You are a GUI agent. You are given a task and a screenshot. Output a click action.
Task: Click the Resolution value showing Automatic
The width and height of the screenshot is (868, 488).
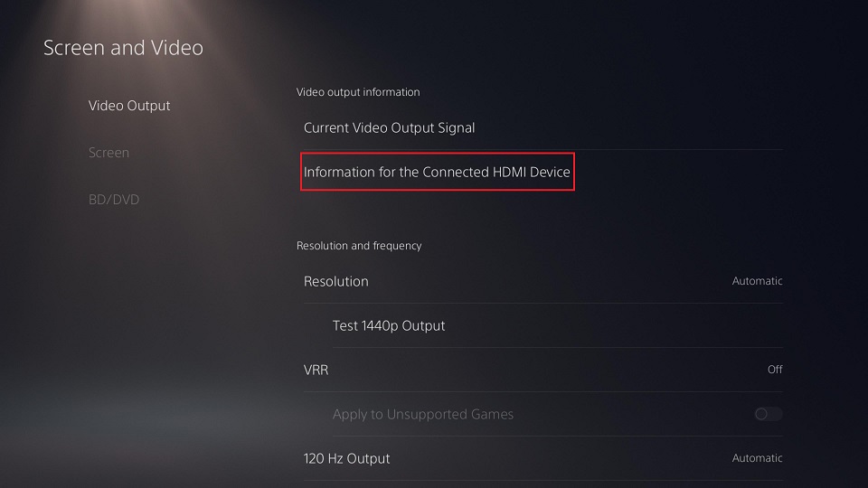click(x=757, y=281)
